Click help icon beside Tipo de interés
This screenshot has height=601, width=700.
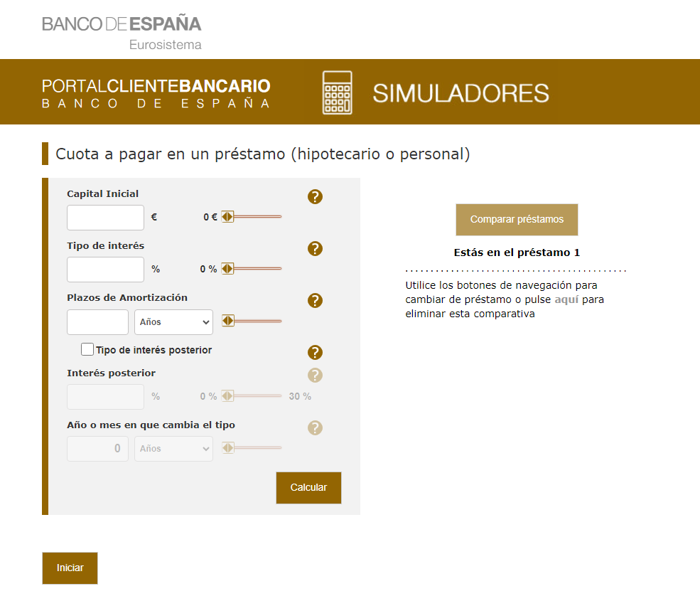[x=315, y=248]
